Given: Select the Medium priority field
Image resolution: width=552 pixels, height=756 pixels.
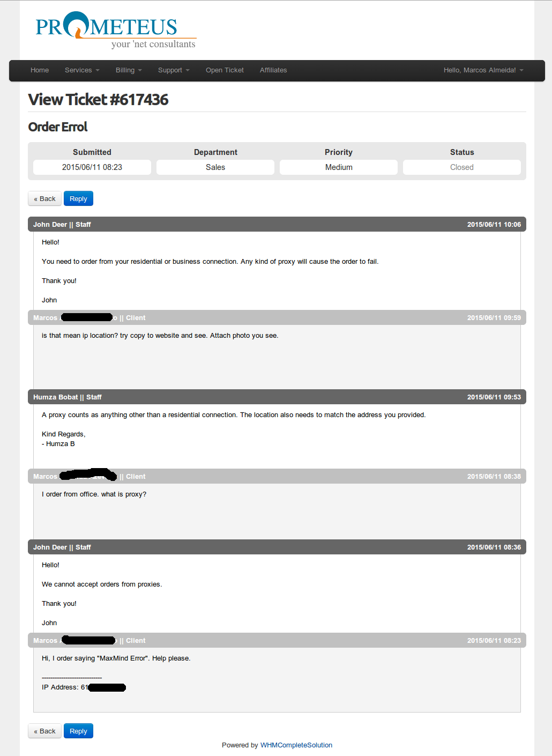Looking at the screenshot, I should pos(339,167).
